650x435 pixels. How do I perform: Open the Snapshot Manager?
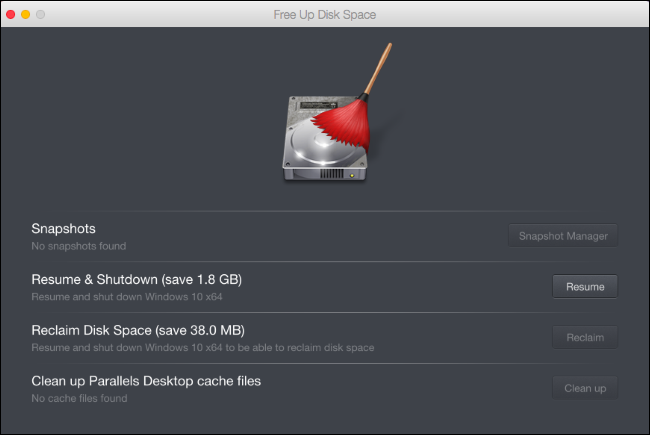coord(563,236)
